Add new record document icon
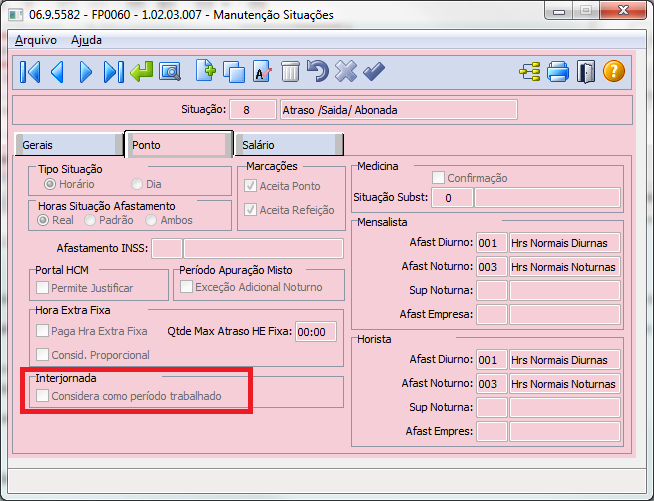 [206, 71]
